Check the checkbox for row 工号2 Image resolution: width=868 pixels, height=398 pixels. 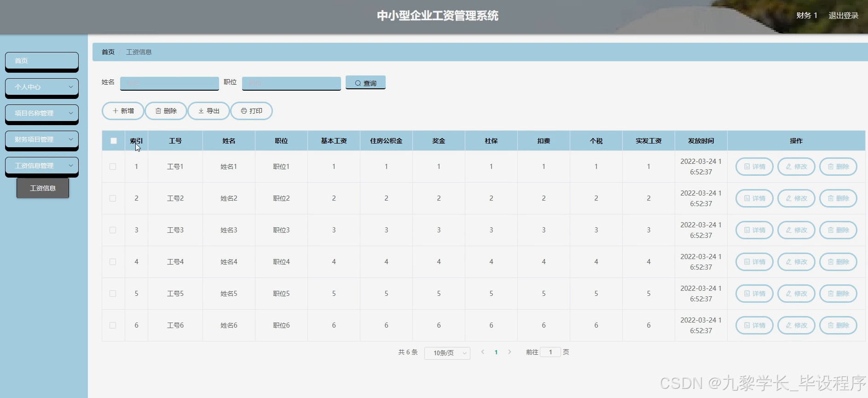click(x=113, y=198)
